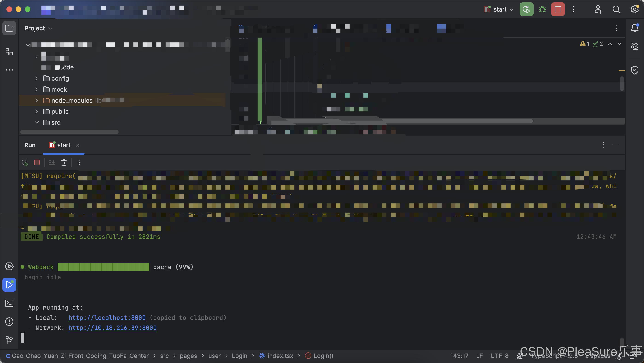
Task: Click the Debug bug icon in top toolbar
Action: point(542,9)
